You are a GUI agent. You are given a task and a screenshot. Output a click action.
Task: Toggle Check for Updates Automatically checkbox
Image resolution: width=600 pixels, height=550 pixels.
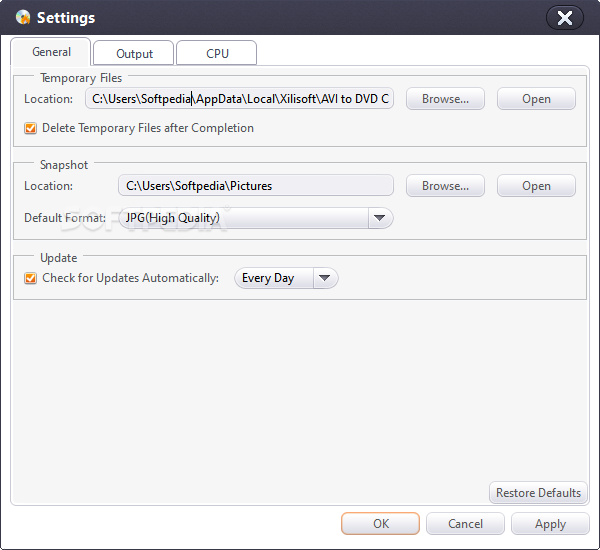[30, 278]
